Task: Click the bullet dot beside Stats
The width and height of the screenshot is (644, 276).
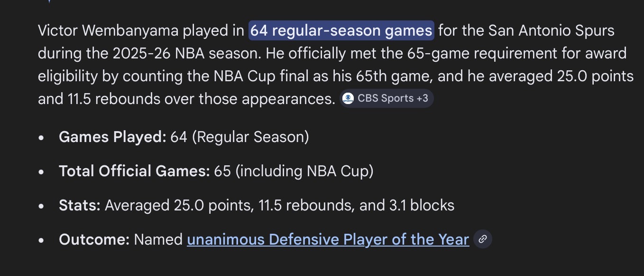Action: 42,206
